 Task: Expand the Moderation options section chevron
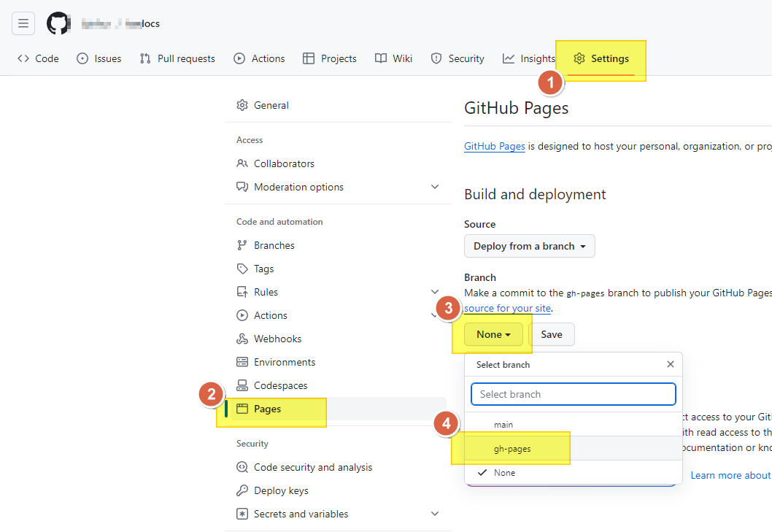435,187
